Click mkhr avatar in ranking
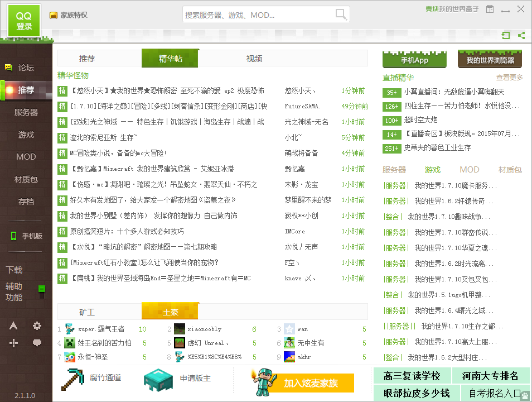This screenshot has height=402, width=532. point(289,357)
